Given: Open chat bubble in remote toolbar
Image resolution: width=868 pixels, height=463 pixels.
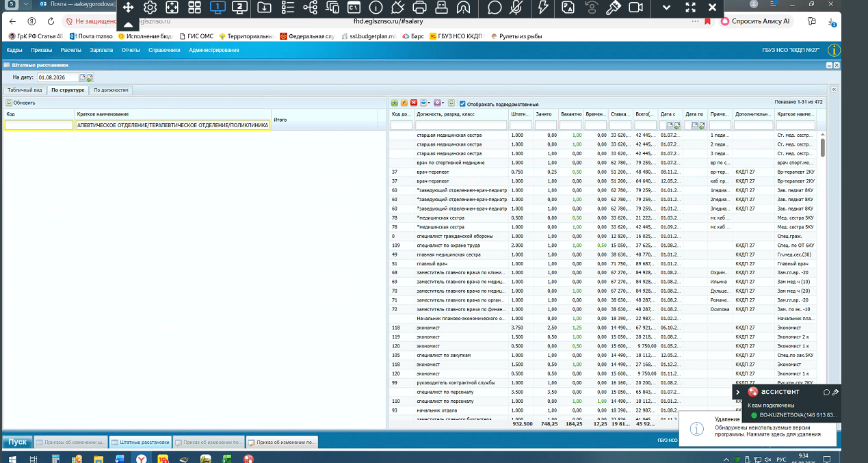Looking at the screenshot, I should click(495, 8).
